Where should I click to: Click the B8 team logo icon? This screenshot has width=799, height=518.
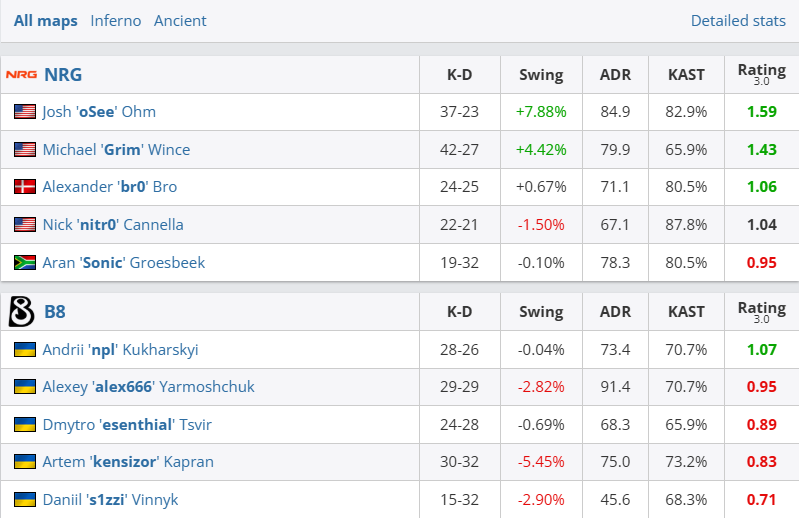click(21, 312)
